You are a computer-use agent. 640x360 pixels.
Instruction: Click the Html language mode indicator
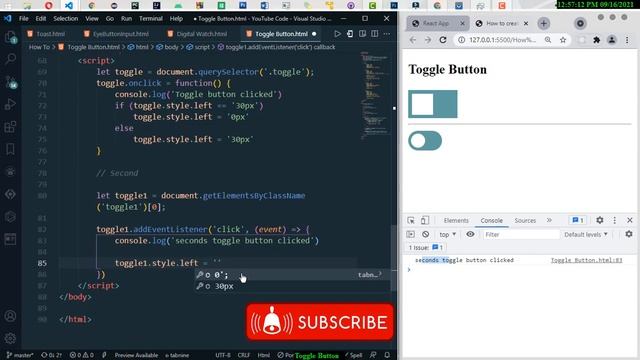264,355
